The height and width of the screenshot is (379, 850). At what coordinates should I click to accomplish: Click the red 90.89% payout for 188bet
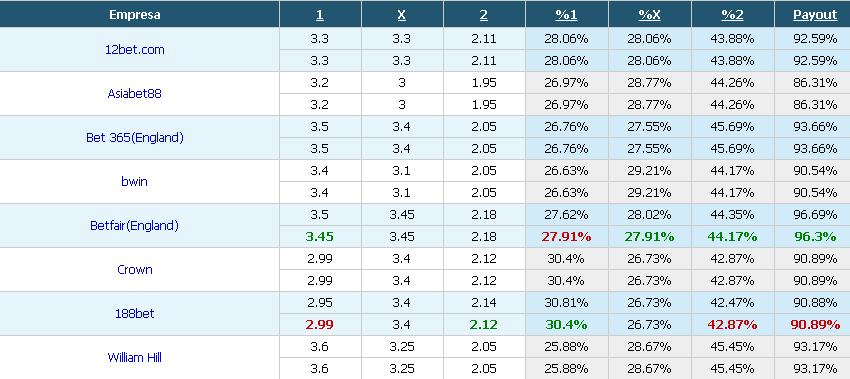tap(815, 324)
